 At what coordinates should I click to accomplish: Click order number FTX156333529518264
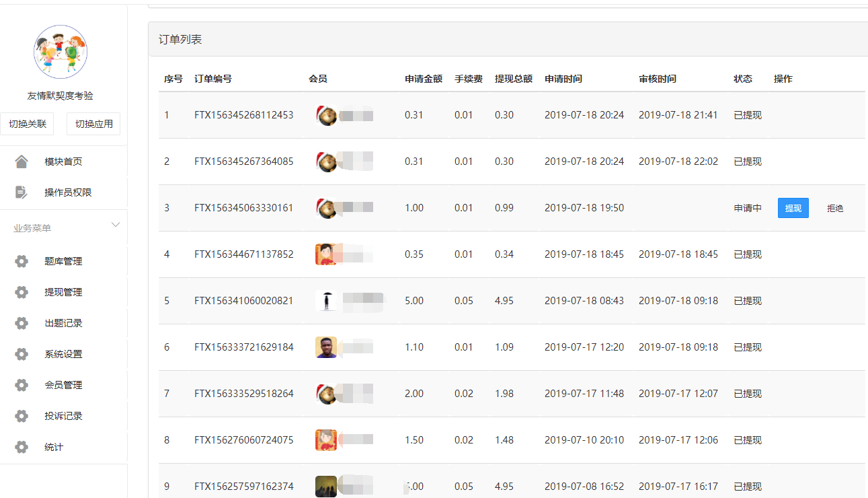point(244,394)
